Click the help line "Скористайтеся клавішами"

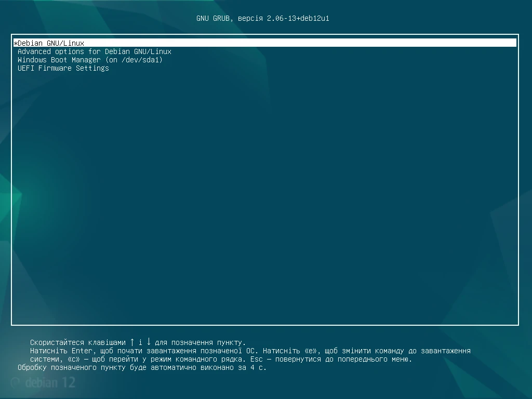[138, 342]
